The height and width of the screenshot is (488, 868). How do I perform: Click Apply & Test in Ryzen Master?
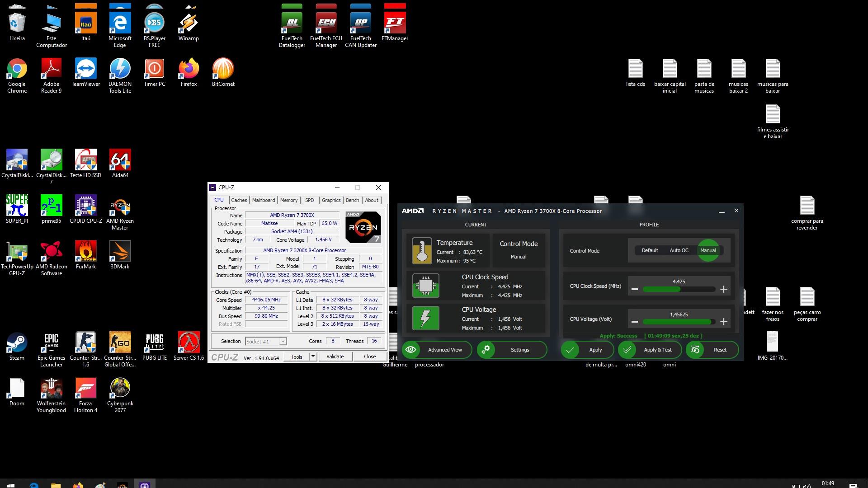coord(650,350)
